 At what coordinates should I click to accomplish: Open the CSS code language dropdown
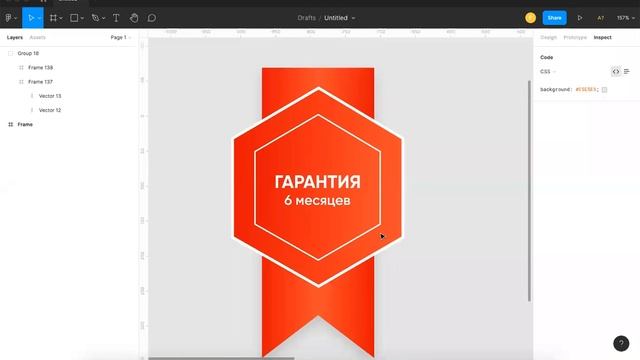548,71
